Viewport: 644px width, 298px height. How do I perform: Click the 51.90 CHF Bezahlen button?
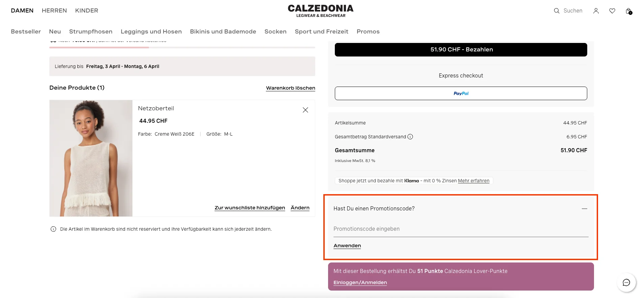[461, 49]
